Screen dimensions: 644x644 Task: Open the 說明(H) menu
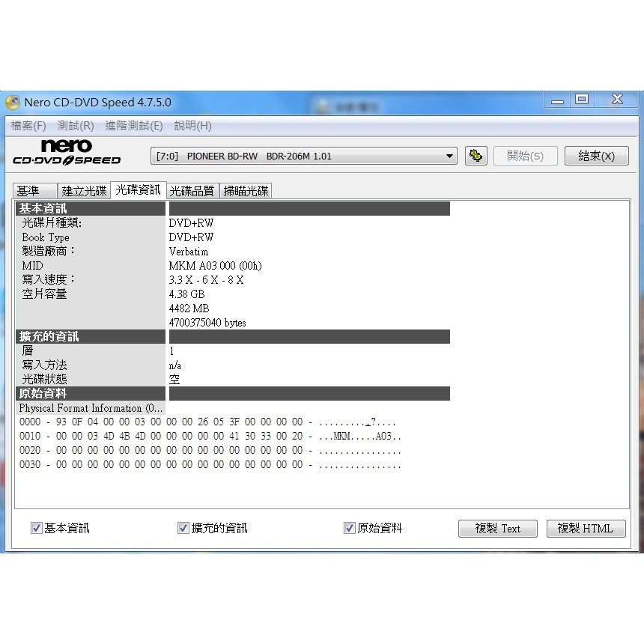(192, 126)
